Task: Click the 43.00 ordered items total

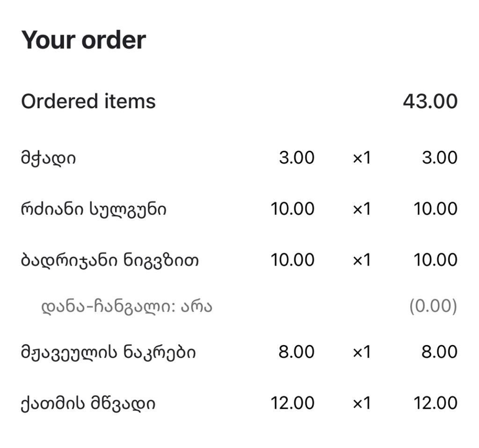Action: pos(430,102)
